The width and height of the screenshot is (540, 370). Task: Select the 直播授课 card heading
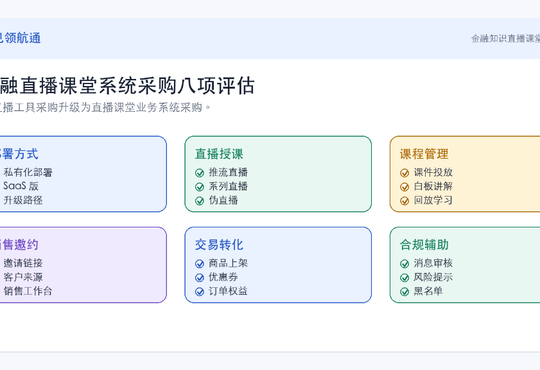[219, 154]
